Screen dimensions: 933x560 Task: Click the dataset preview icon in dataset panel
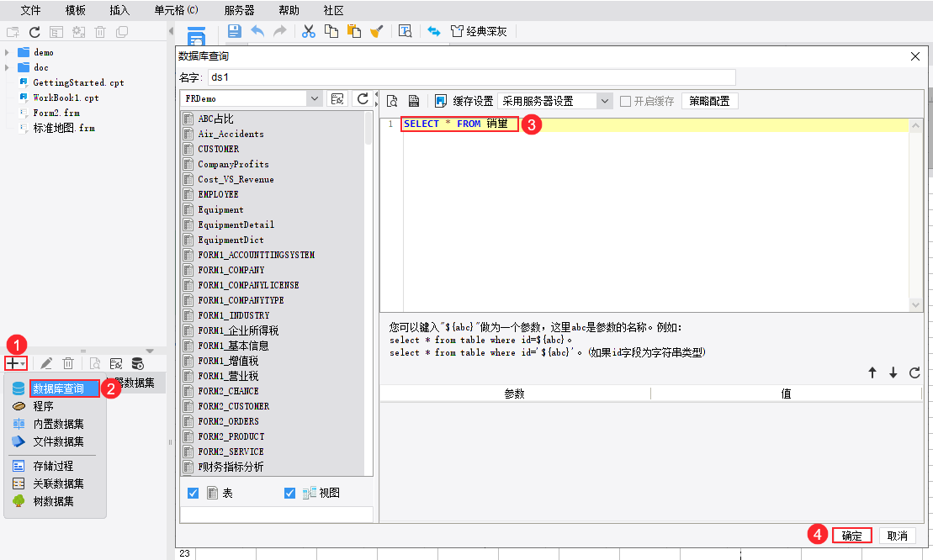coord(94,363)
